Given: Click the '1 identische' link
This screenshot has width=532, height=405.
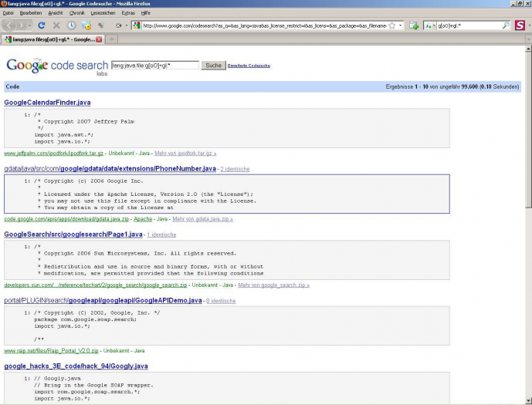Looking at the screenshot, I should (161, 235).
